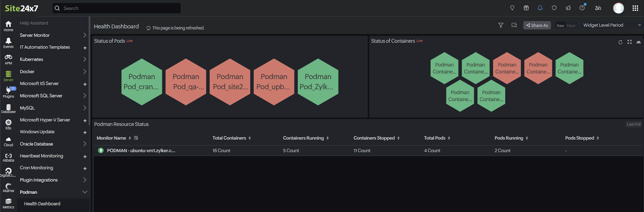Select the red Podman Pod_qa hexagon

(186, 82)
